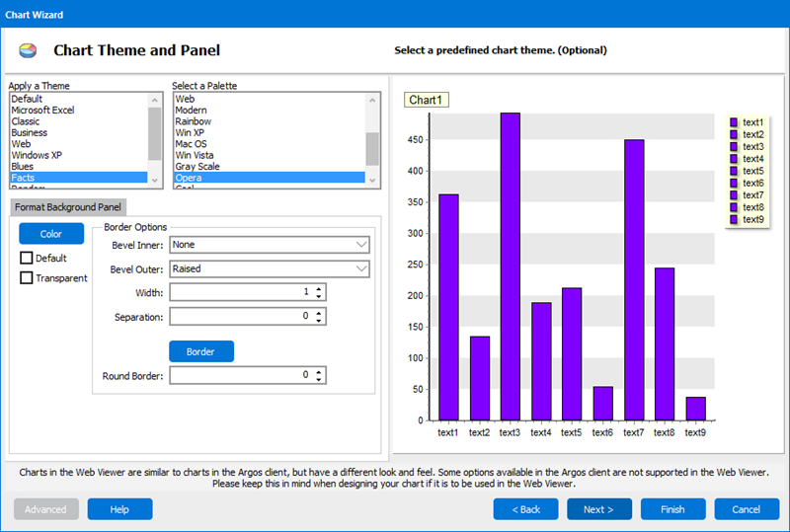This screenshot has height=532, width=790.
Task: Click the chart wizard pie icon in header
Action: [x=29, y=50]
